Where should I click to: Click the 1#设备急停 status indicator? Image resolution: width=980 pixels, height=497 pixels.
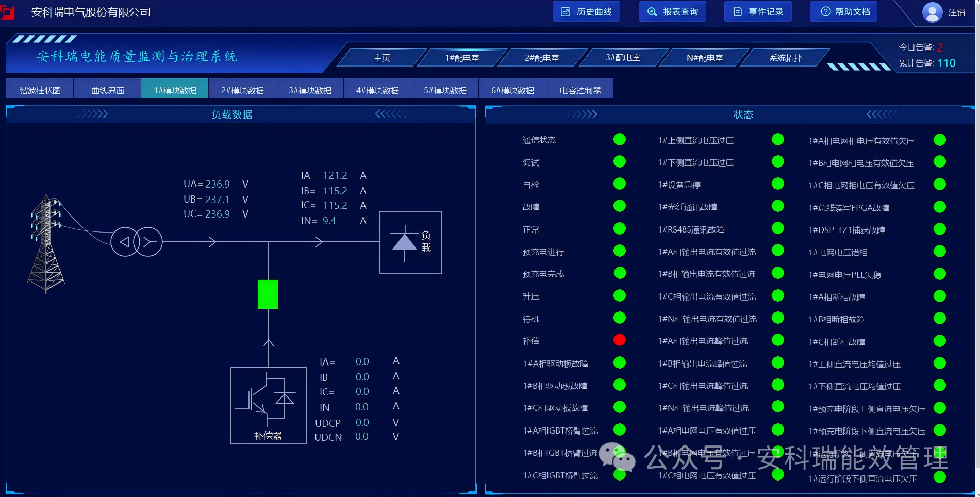(778, 184)
